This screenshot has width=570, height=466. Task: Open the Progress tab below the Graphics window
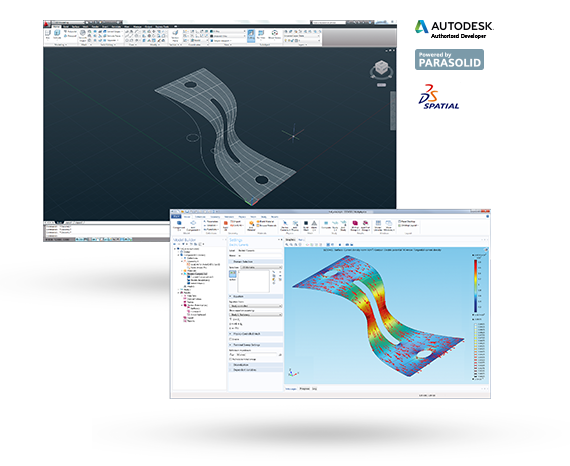[305, 389]
